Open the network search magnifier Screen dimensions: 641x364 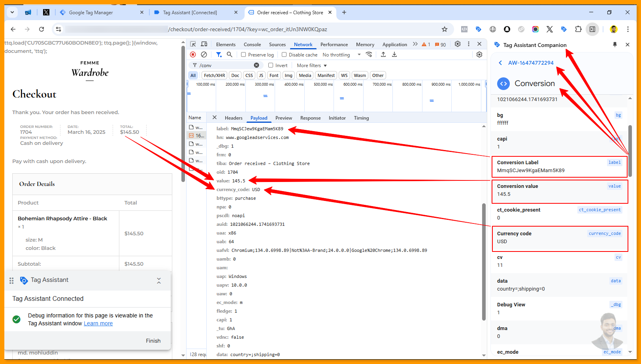click(x=230, y=54)
